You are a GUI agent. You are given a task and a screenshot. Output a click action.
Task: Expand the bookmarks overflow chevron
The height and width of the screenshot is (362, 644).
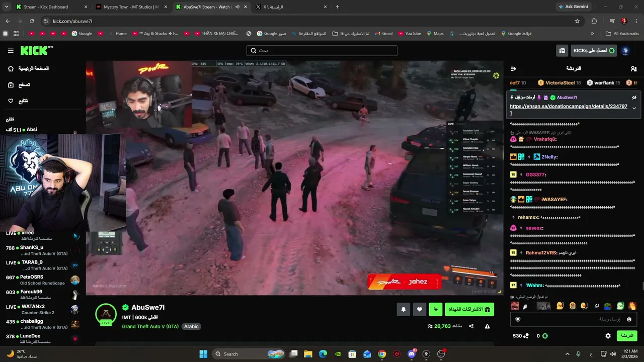click(x=592, y=34)
